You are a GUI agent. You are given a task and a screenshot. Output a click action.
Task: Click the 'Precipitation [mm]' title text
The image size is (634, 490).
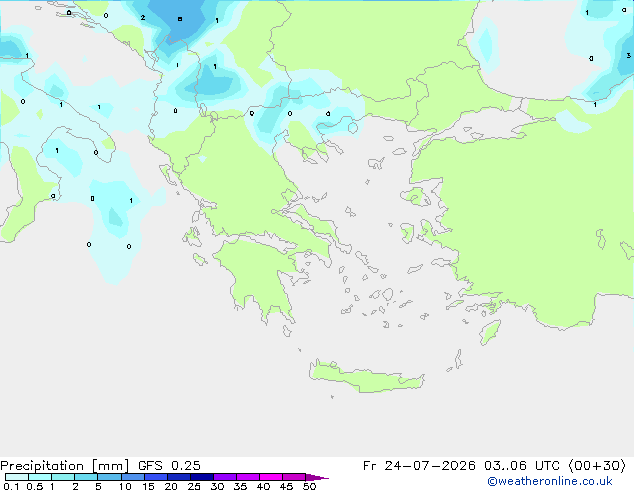[64, 466]
